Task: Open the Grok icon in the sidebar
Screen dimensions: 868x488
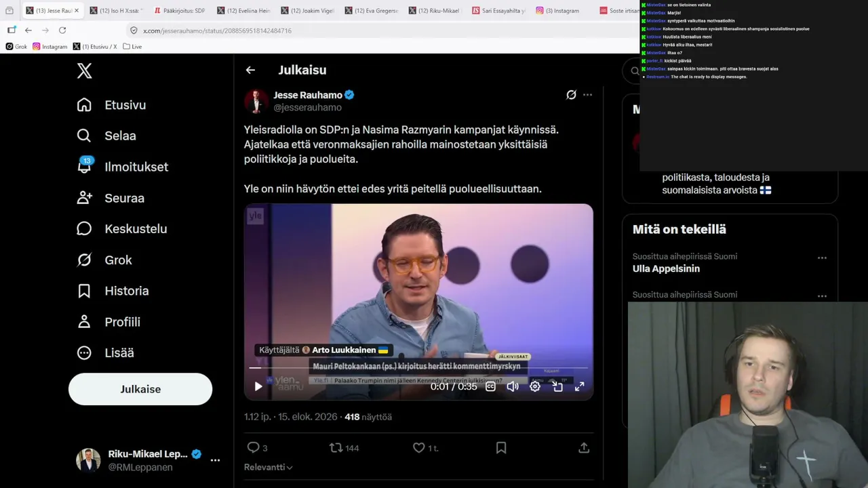Action: (x=84, y=260)
